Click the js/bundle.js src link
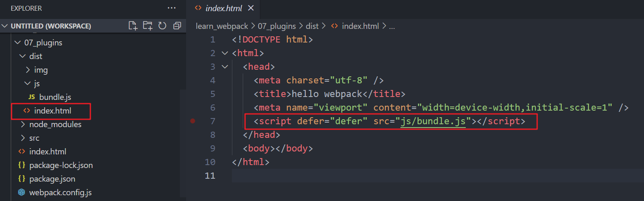This screenshot has height=201, width=644. click(x=433, y=121)
